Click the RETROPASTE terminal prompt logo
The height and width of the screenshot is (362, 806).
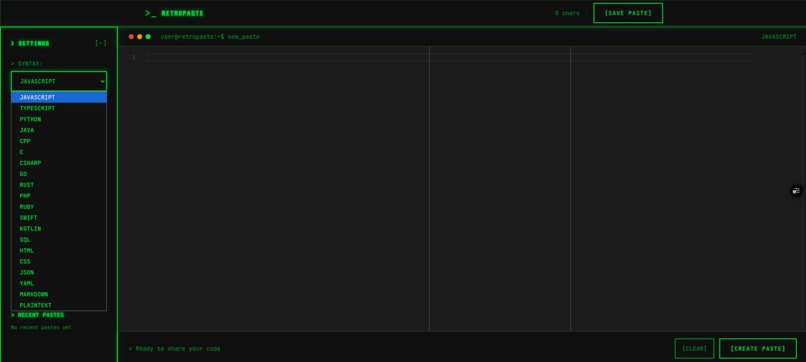click(174, 13)
